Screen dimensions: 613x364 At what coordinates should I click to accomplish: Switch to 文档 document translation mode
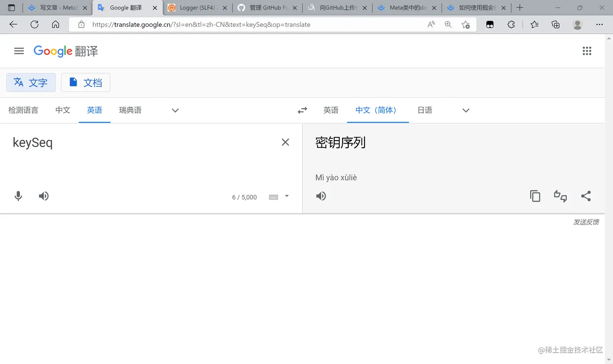86,83
